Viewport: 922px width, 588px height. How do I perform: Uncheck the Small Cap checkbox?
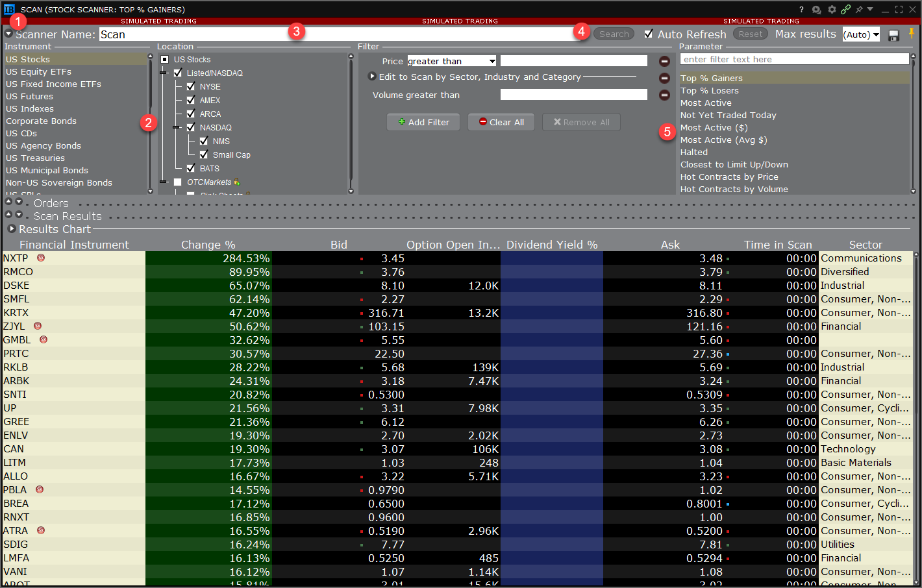[x=204, y=154]
